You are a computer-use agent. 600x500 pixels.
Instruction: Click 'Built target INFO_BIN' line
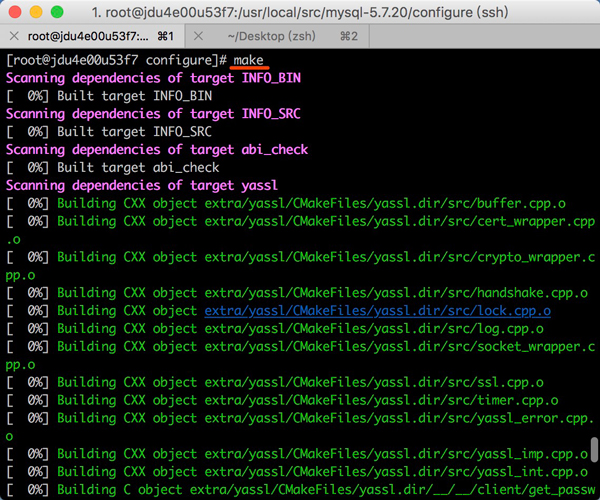click(x=109, y=96)
